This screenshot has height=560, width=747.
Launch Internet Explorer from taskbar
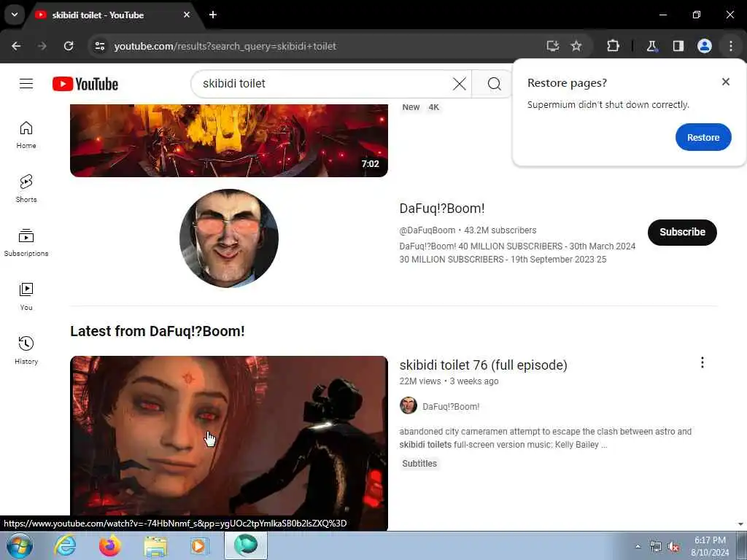[x=65, y=545]
